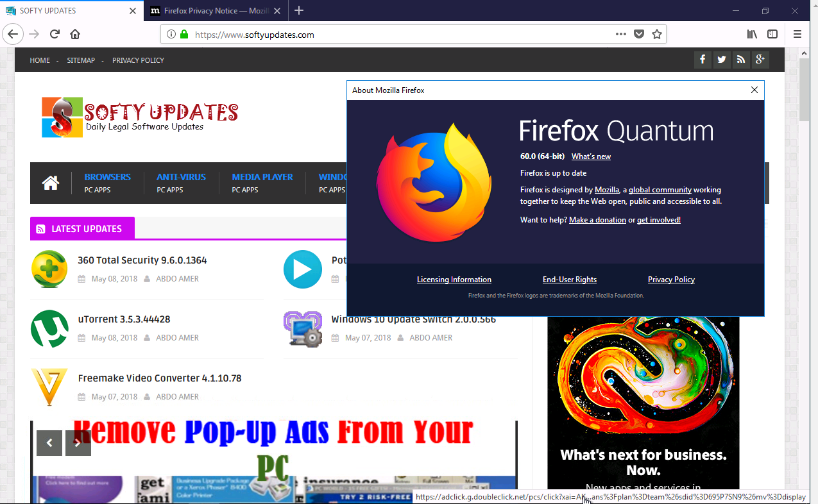Open What's new link in About dialog
This screenshot has width=818, height=504.
[591, 156]
